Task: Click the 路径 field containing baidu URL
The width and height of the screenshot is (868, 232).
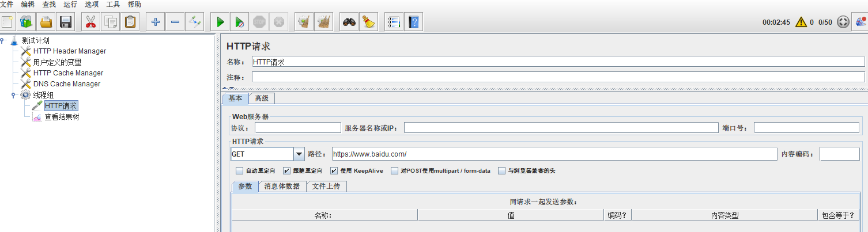Action: point(554,154)
